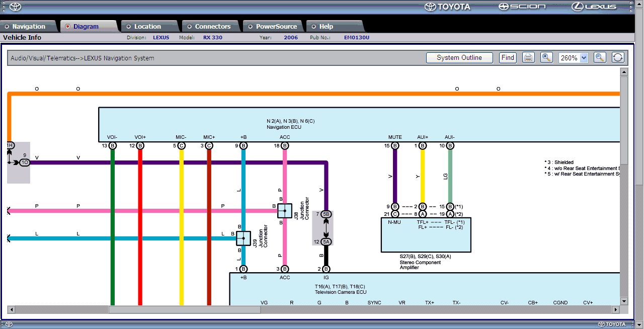
Task: Click the MUTE pin 15 connector circle
Action: pyautogui.click(x=395, y=146)
